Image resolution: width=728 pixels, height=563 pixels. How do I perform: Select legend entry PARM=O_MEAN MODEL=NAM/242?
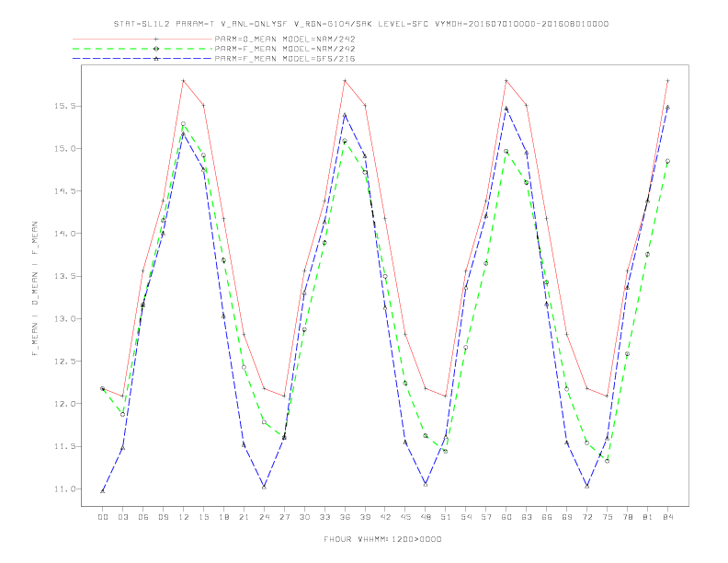285,39
